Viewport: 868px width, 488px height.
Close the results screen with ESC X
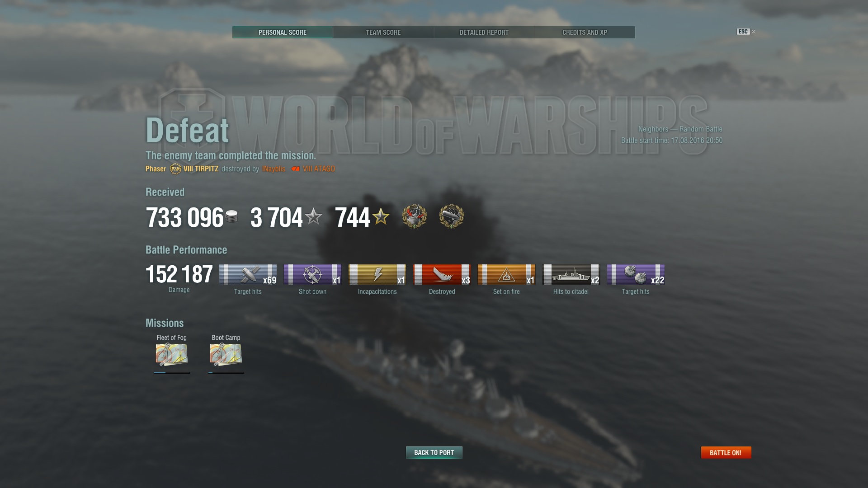coord(746,32)
